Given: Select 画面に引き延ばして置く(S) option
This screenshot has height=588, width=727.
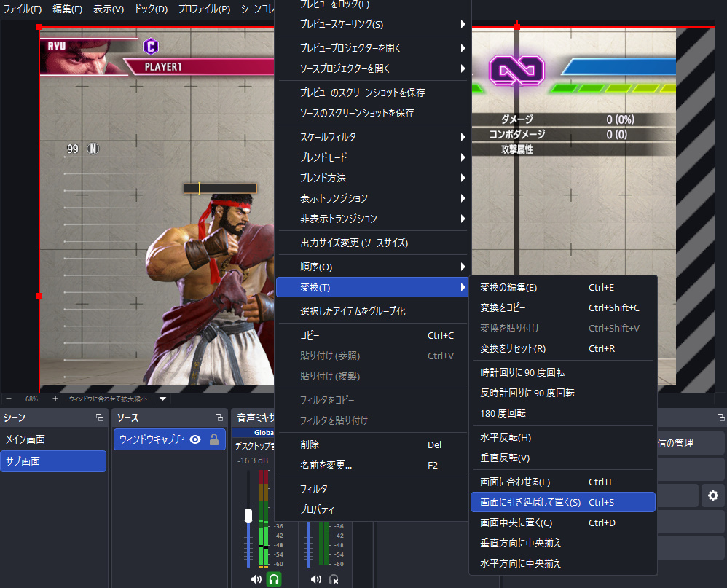Looking at the screenshot, I should tap(563, 502).
